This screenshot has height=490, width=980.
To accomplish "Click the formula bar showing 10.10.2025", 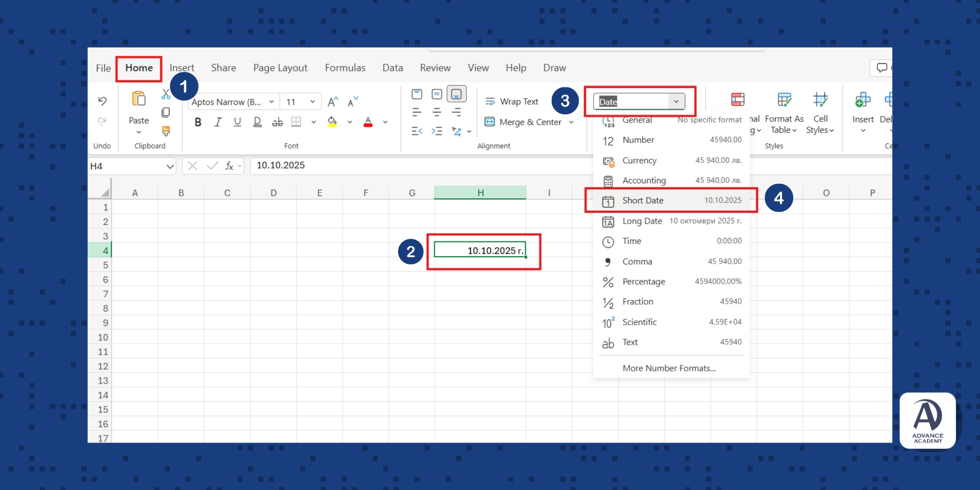I will click(x=571, y=166).
